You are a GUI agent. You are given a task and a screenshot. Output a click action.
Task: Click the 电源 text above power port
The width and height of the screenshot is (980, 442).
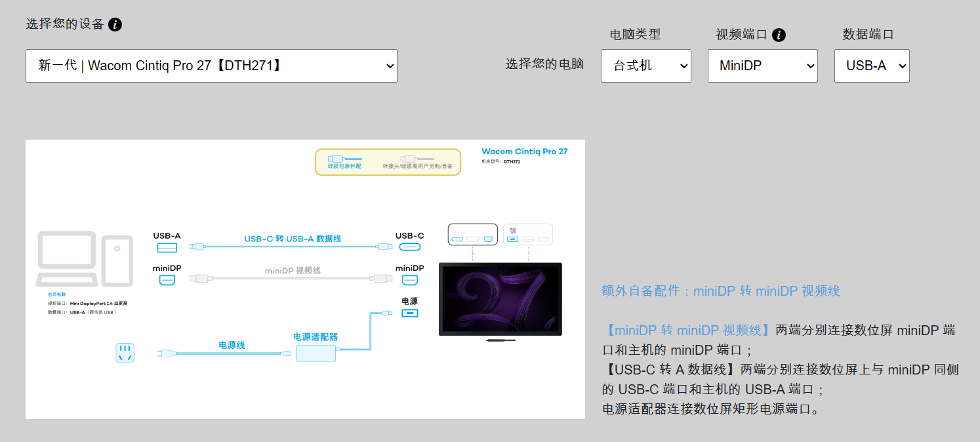coord(409,301)
